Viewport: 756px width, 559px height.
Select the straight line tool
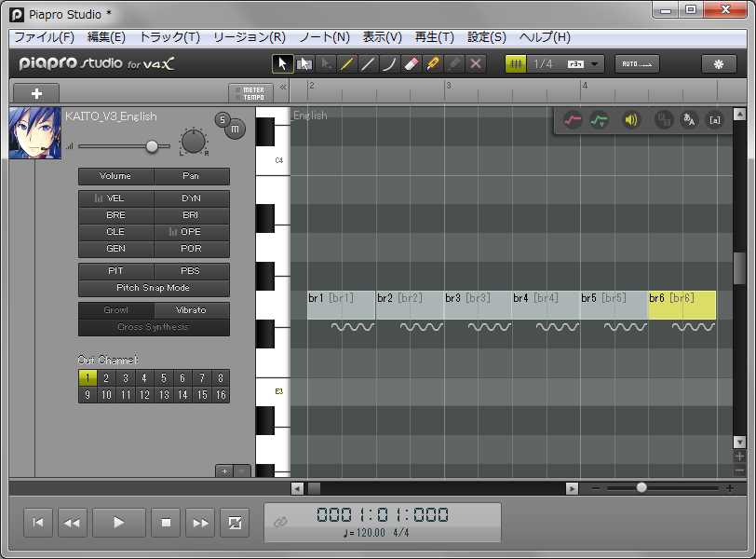pos(368,64)
